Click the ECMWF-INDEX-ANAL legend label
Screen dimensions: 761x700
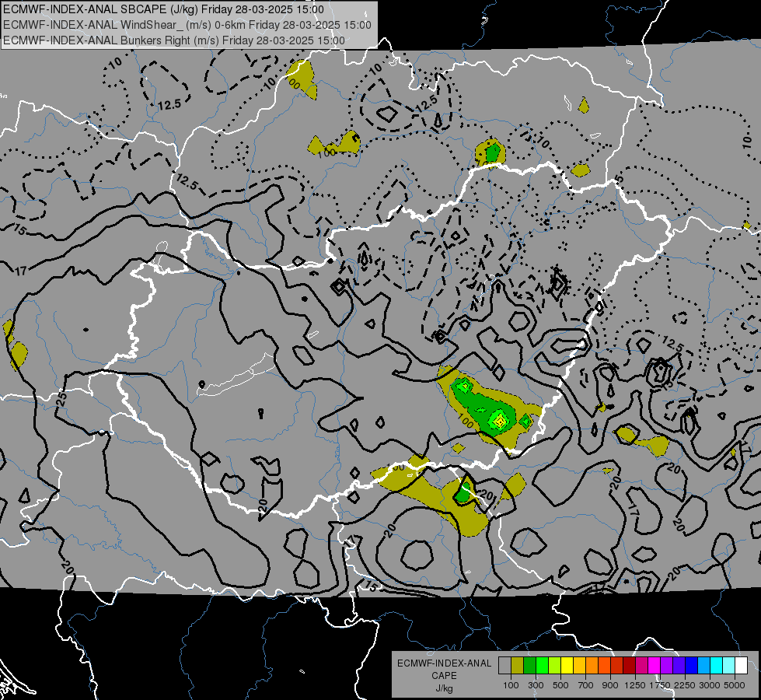(445, 663)
